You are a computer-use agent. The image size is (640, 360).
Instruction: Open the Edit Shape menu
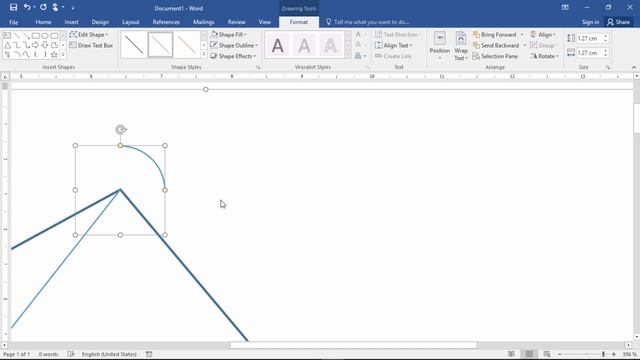click(89, 35)
